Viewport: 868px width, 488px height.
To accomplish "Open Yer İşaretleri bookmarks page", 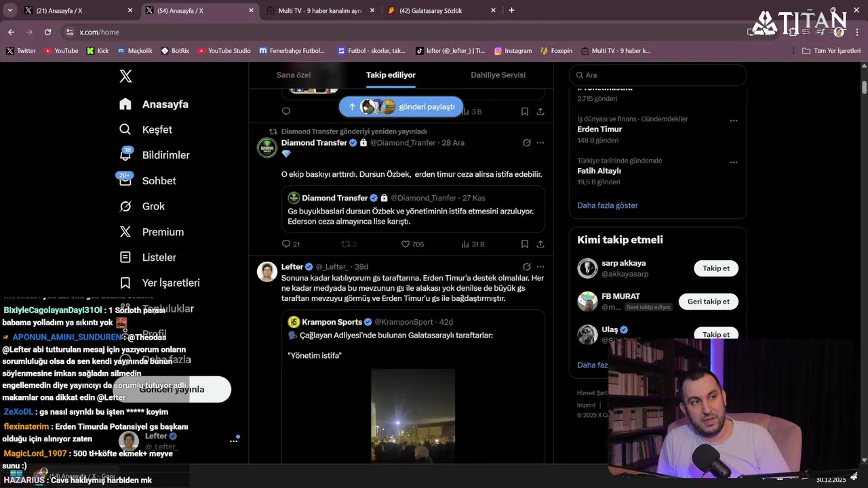I will pyautogui.click(x=159, y=283).
